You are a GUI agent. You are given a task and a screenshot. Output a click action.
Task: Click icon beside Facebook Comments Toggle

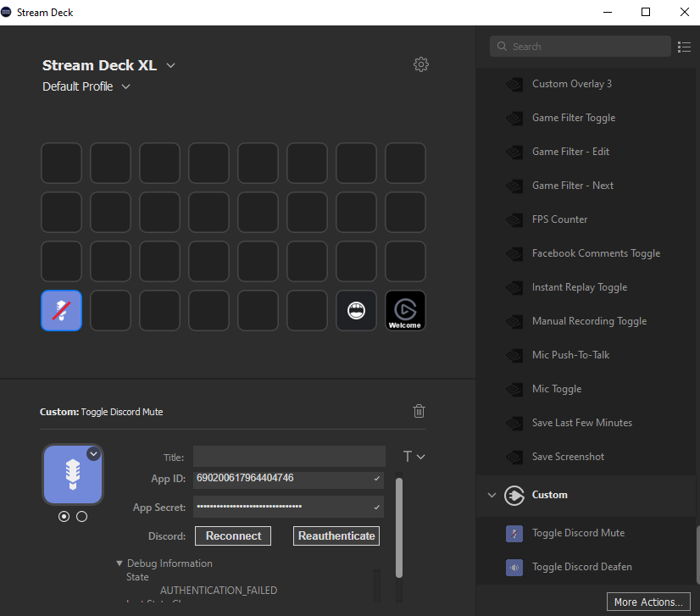[x=514, y=254]
